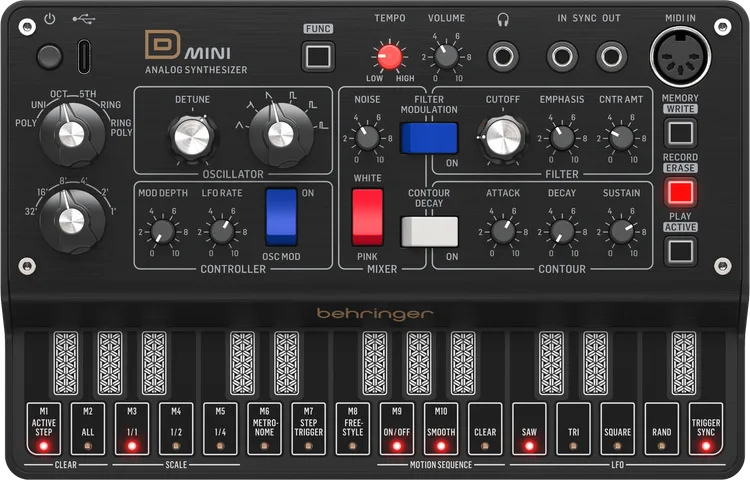
Task: Tap the patterned key above SQUARE
Action: pyautogui.click(x=596, y=363)
